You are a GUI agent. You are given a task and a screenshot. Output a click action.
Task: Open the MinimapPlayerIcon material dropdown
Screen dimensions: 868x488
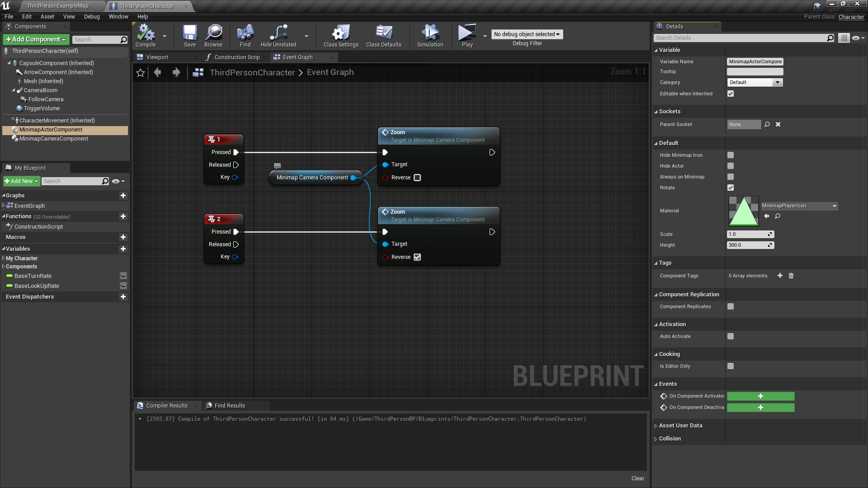tap(834, 206)
